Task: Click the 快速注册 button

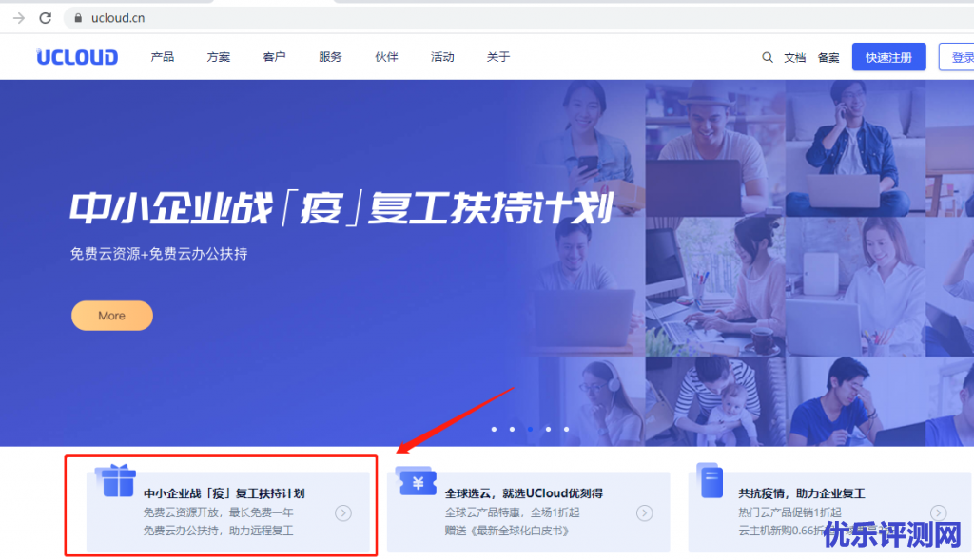Action: [x=889, y=57]
